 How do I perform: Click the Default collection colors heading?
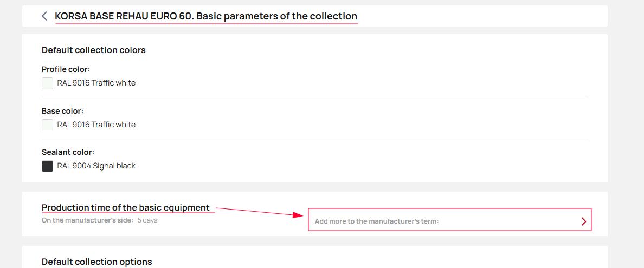[94, 50]
